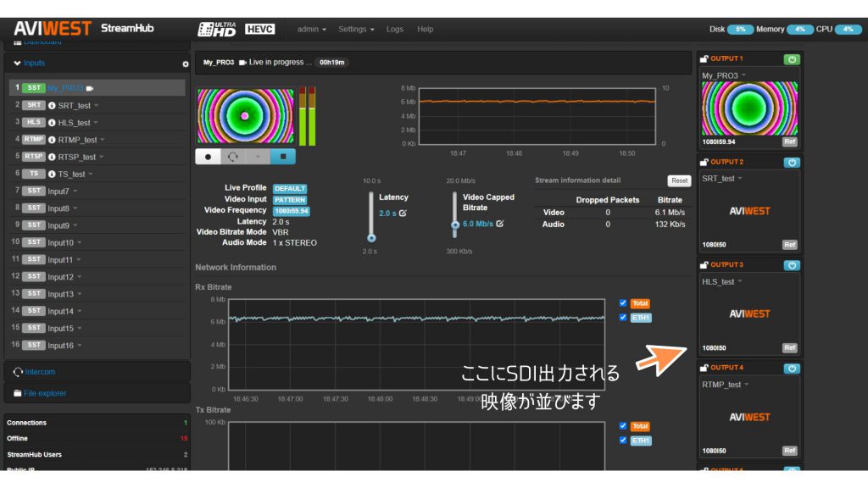The image size is (868, 488).
Task: Click the Video Capped Bitrate slider handle
Action: (x=455, y=225)
